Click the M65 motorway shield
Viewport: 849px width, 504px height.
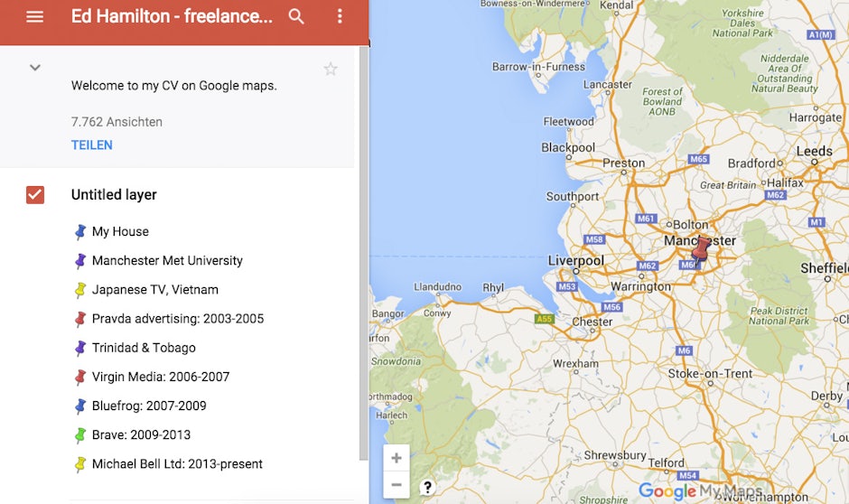698,159
